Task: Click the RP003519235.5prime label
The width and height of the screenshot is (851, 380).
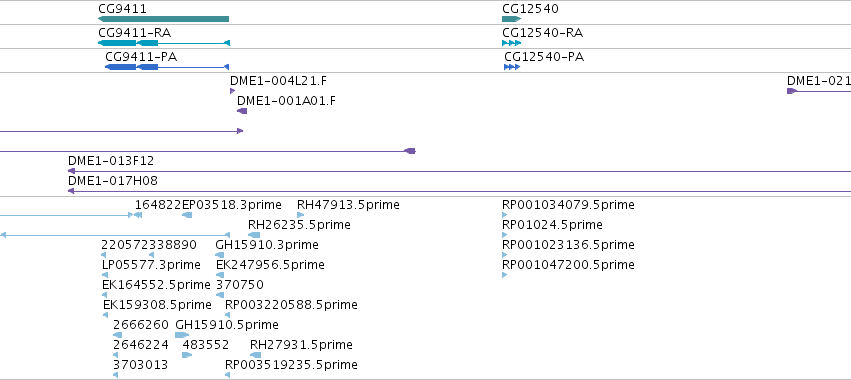Action: tap(291, 364)
